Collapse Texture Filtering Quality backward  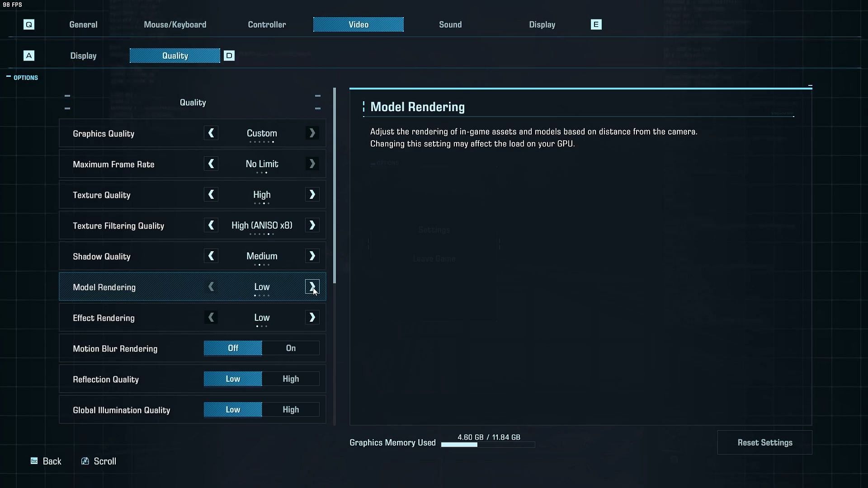(x=211, y=225)
